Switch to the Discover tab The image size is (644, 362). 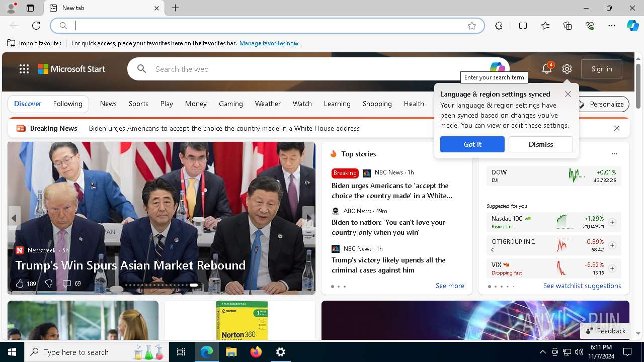pos(28,104)
